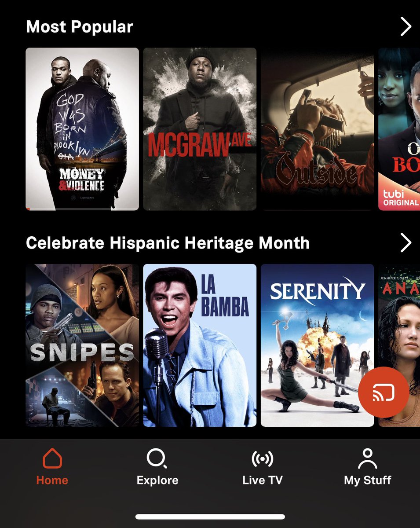Tap the orange cast to TV button

383,392
